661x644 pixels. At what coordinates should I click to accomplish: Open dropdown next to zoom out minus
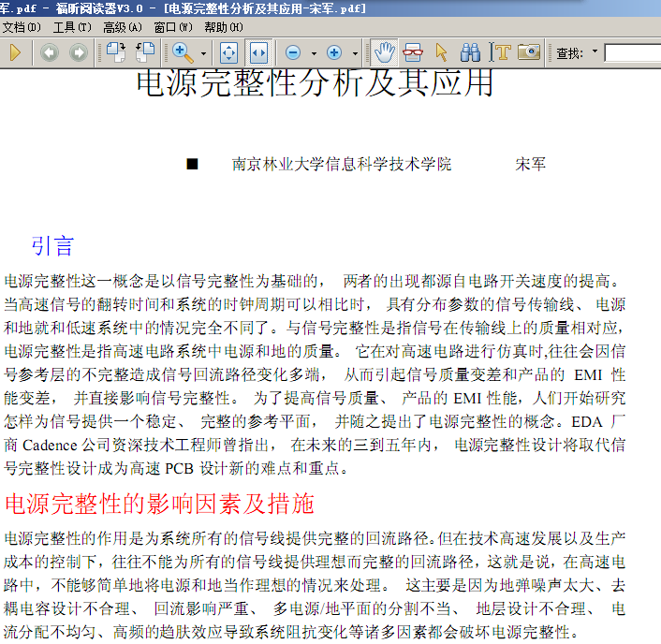314,53
